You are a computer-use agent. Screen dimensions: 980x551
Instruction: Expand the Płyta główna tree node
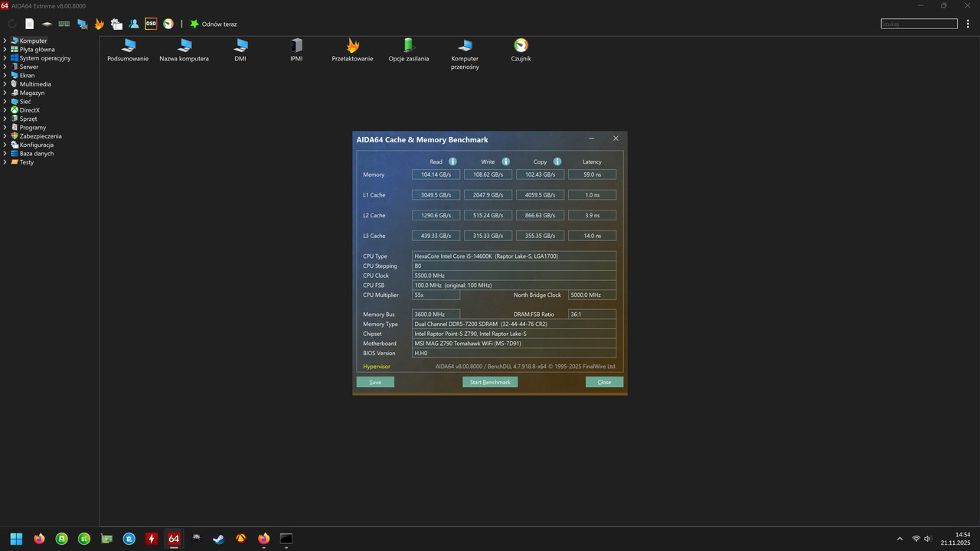click(x=5, y=49)
